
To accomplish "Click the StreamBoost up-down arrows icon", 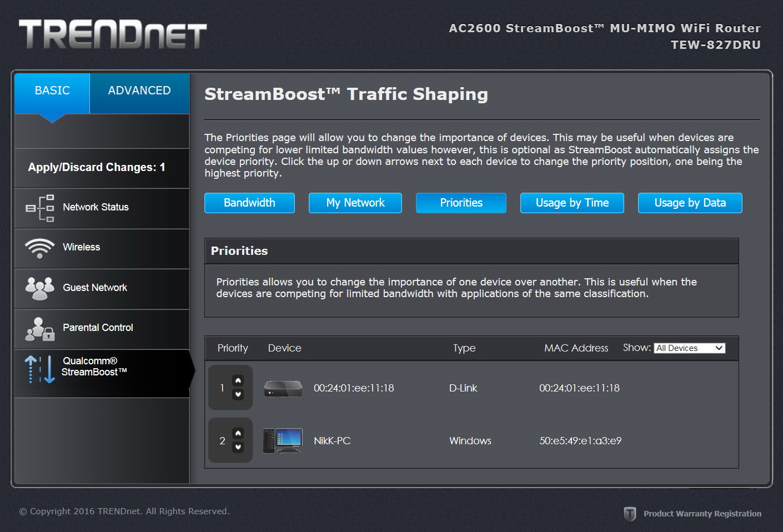I will pos(40,369).
